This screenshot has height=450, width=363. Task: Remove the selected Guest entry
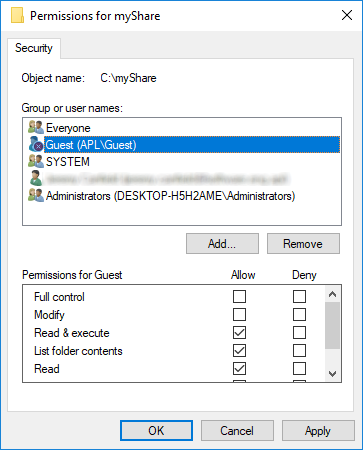pyautogui.click(x=303, y=244)
